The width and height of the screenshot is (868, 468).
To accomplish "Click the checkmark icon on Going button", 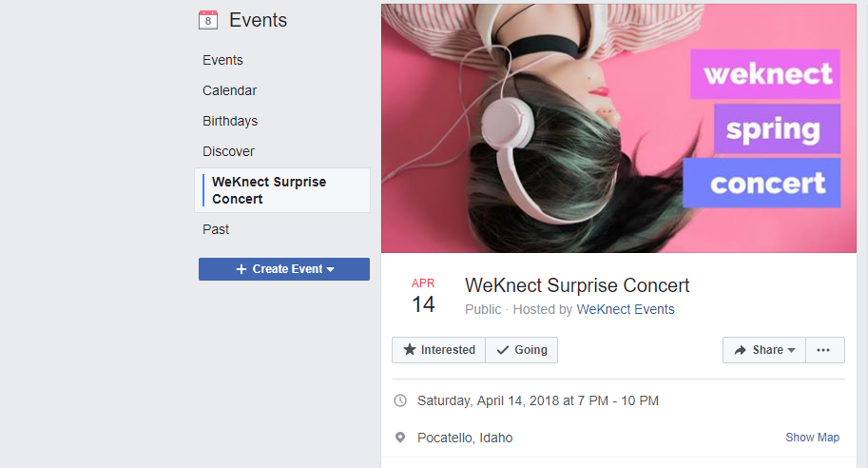I will click(503, 350).
